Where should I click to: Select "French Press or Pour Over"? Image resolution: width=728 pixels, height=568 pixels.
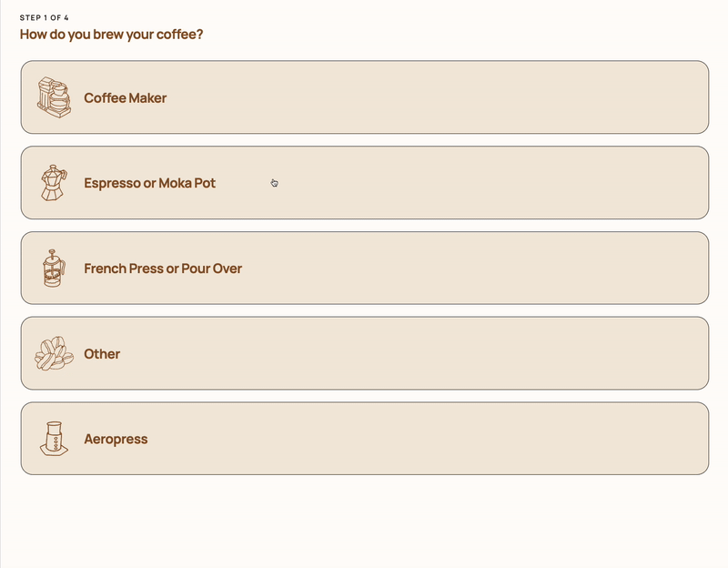point(364,268)
